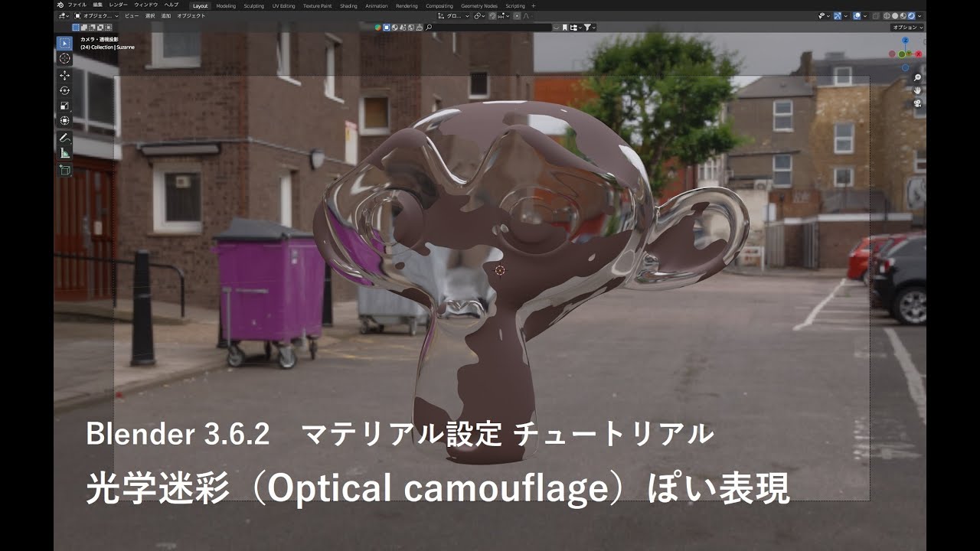Toggle snapping magnet
Screen dimensions: 980x551
pyautogui.click(x=492, y=16)
